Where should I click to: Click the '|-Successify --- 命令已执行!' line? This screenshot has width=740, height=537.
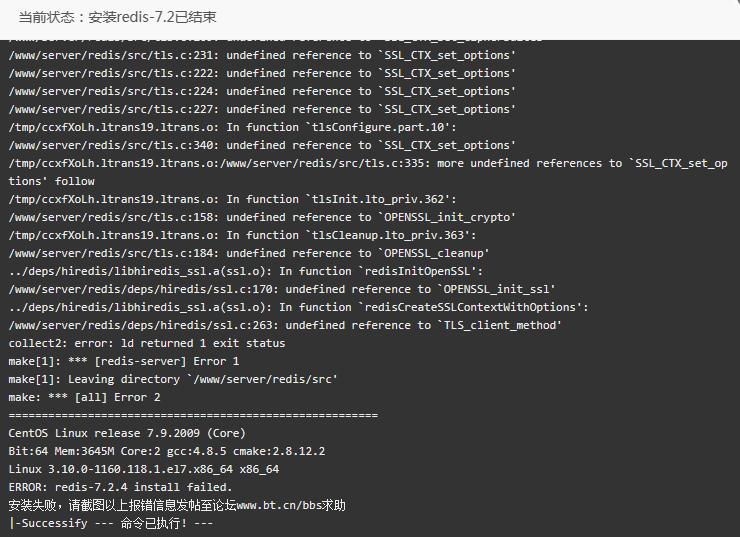pos(111,523)
